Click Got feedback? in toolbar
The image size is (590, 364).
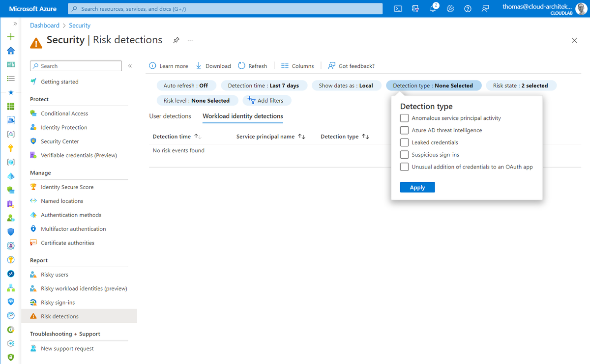[x=351, y=66]
